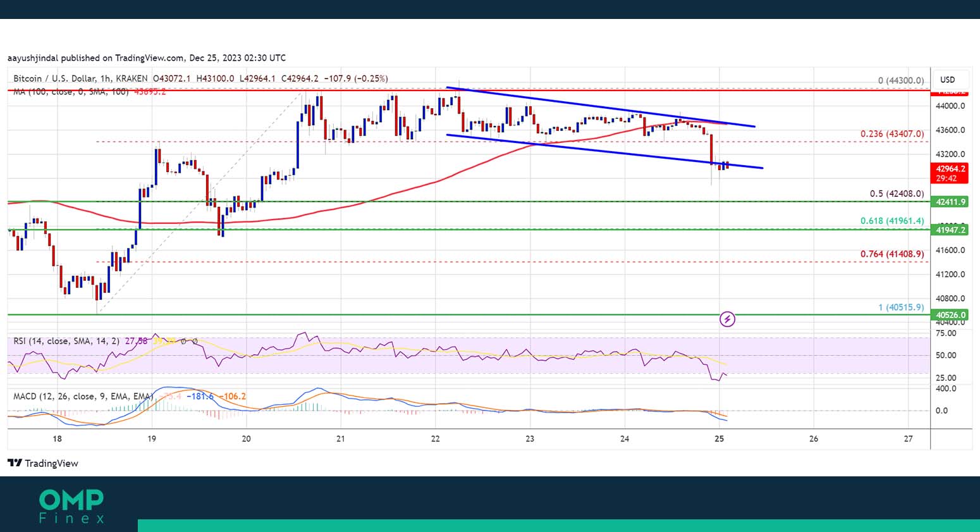980x532 pixels.
Task: Select the USD currency label
Action: click(947, 80)
